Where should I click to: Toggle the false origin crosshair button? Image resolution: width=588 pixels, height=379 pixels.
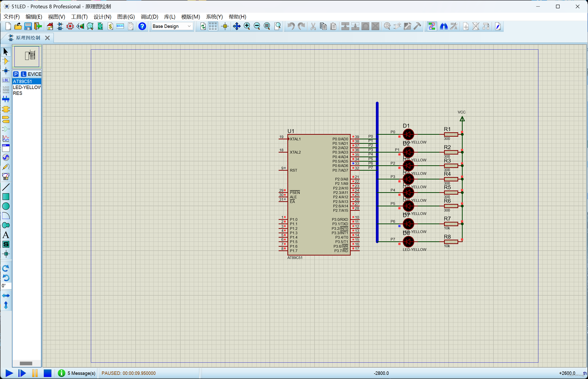pos(225,26)
